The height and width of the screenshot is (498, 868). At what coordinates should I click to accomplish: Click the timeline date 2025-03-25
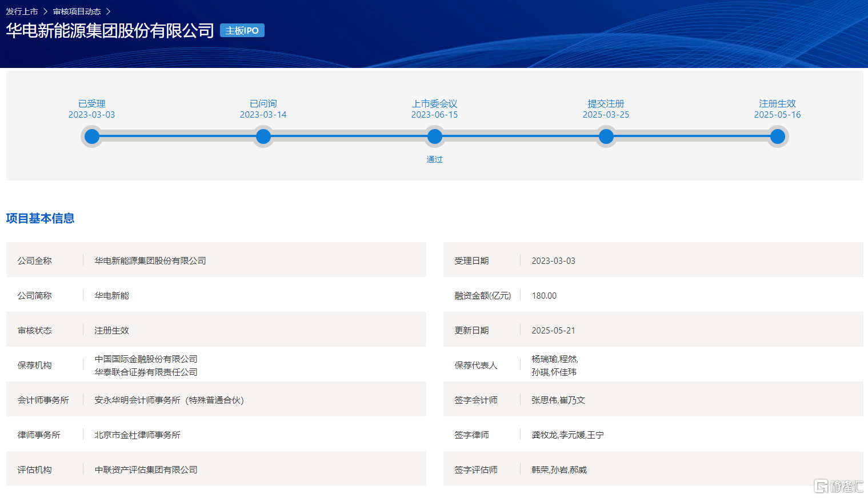coord(606,115)
